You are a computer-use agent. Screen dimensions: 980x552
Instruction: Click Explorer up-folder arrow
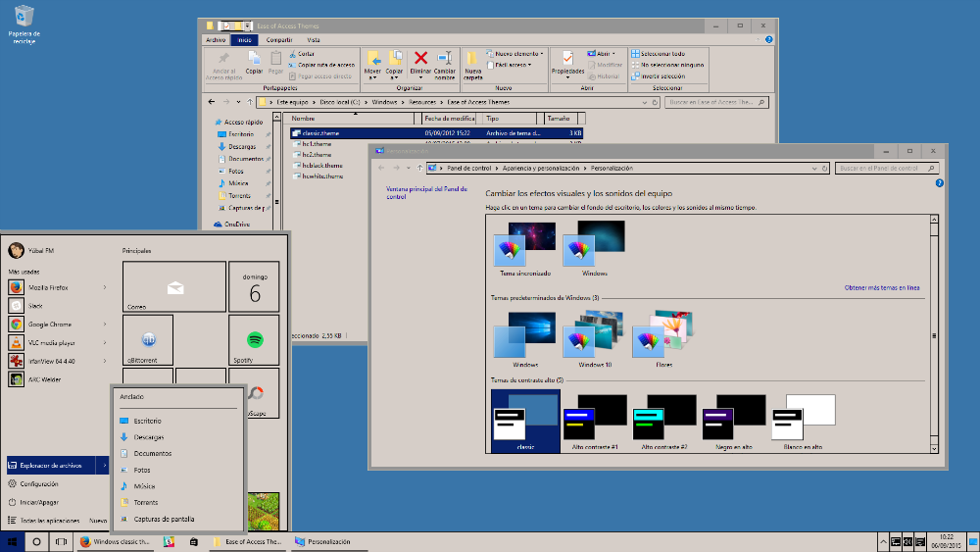pos(250,102)
